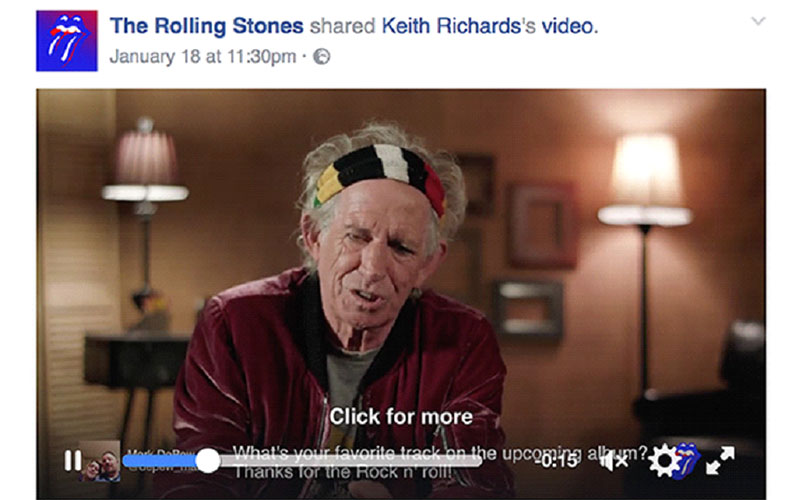Unmute the video with the speaker icon
Screen dimensions: 800x500
pyautogui.click(x=614, y=461)
